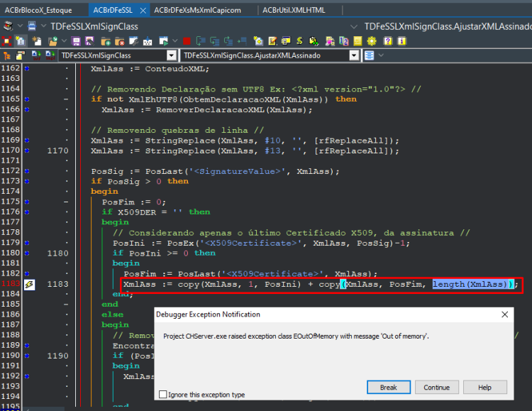The image size is (532, 411).
Task: Click the Help button in the exception dialog
Action: coord(484,388)
